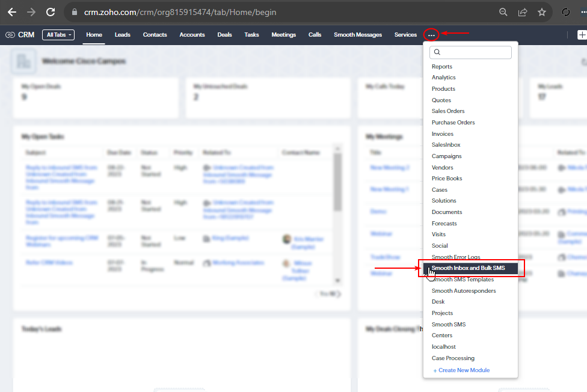This screenshot has height=392, width=587.
Task: Select Campaigns from the module list
Action: tap(447, 156)
